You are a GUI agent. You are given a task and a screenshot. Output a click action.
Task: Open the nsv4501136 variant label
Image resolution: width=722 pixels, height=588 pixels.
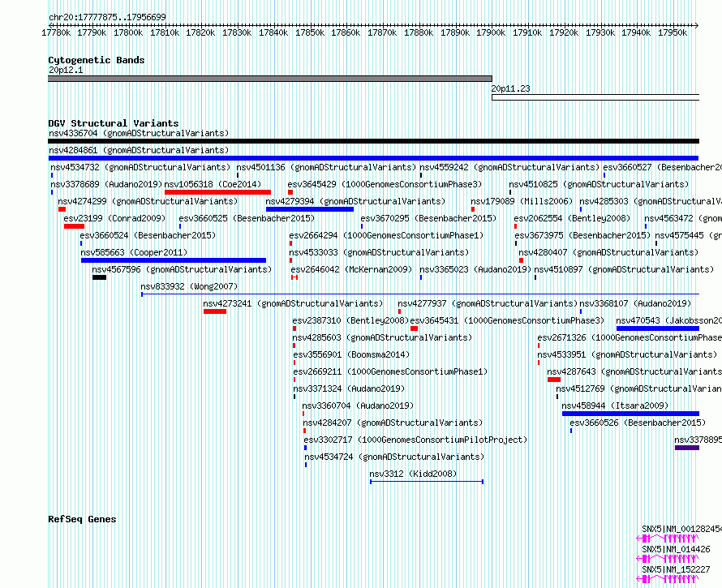[326, 167]
